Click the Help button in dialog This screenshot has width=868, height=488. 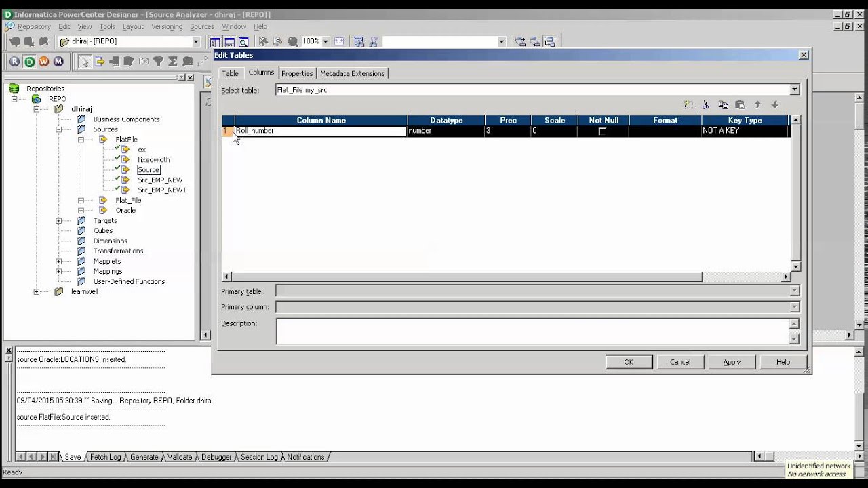pos(783,362)
